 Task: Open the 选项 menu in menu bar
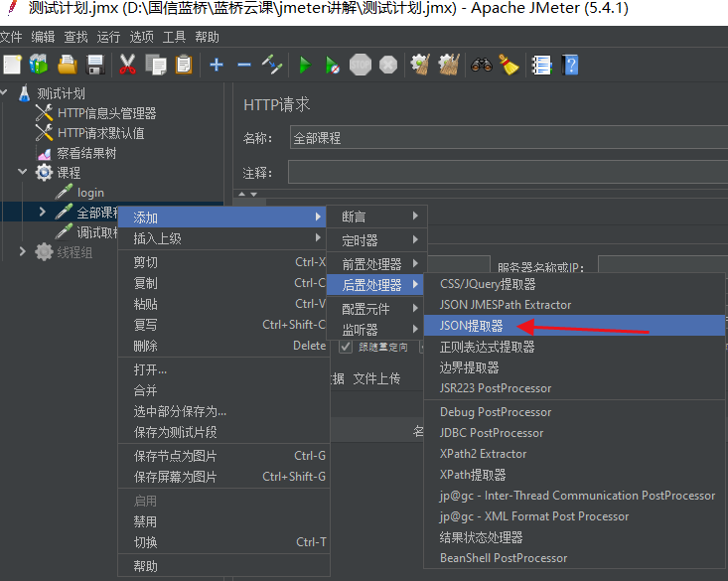pos(142,37)
